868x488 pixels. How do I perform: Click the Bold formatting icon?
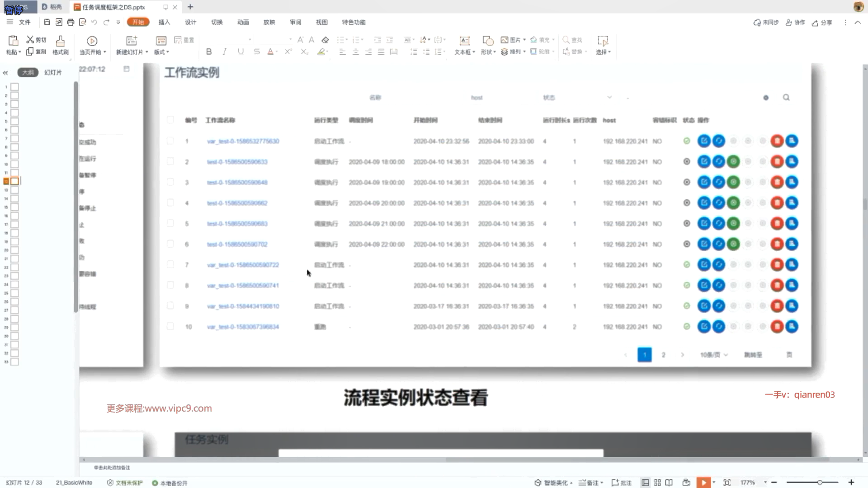209,52
